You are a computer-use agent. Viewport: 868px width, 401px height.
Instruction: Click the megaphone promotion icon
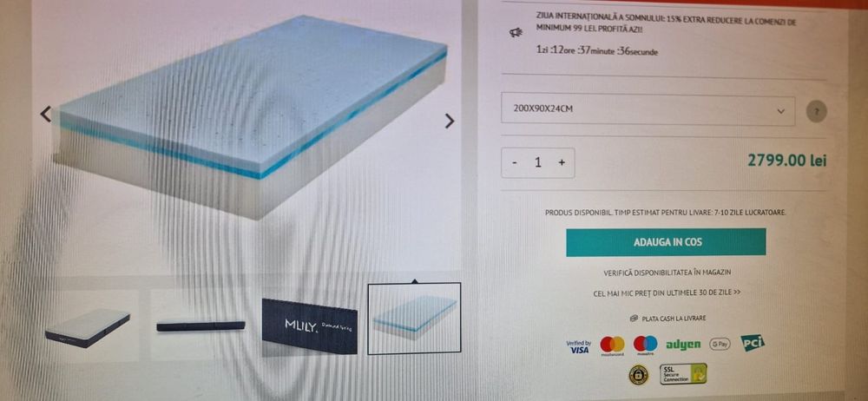coord(516,33)
